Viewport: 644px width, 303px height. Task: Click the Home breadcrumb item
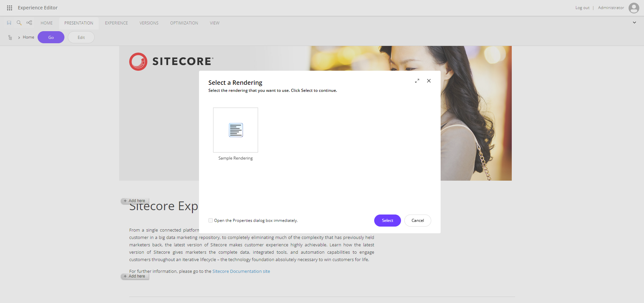(29, 37)
